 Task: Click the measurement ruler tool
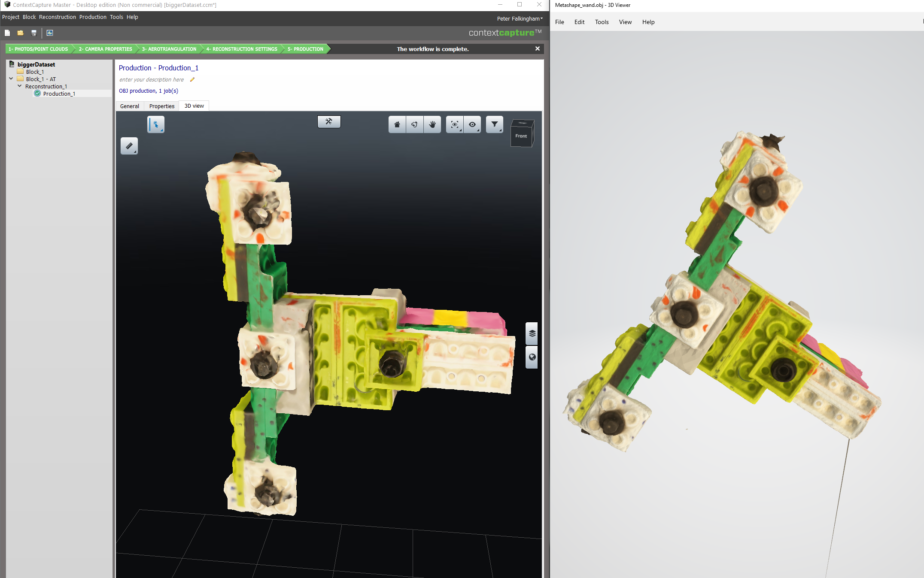(x=129, y=146)
